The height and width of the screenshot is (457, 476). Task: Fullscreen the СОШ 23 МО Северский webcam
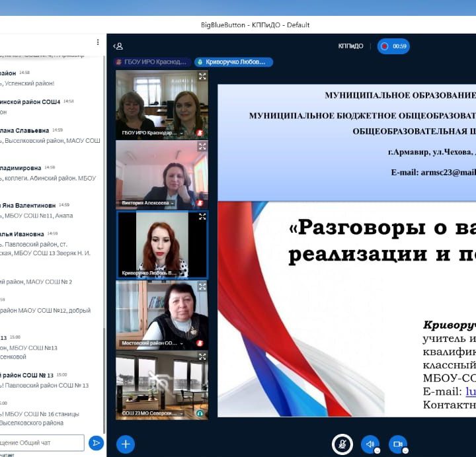click(x=202, y=356)
